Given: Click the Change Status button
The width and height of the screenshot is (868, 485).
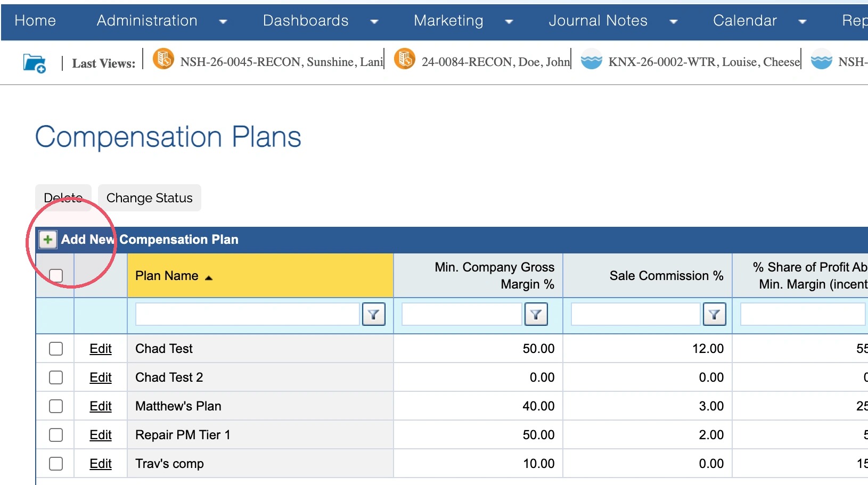Looking at the screenshot, I should tap(150, 198).
